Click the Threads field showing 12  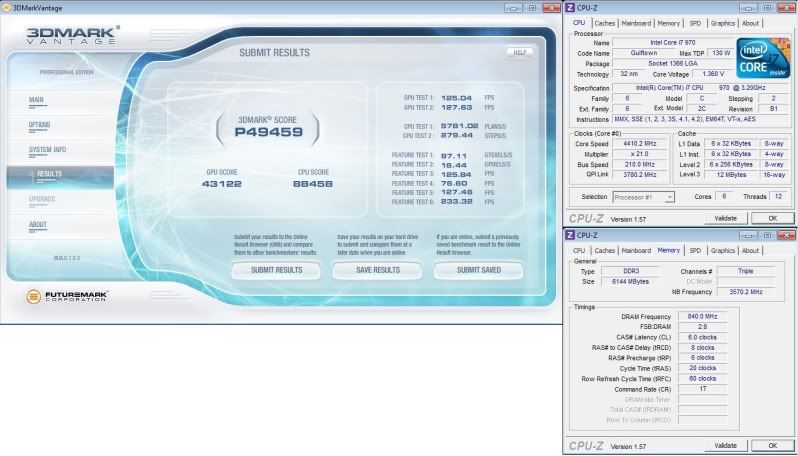coord(778,196)
